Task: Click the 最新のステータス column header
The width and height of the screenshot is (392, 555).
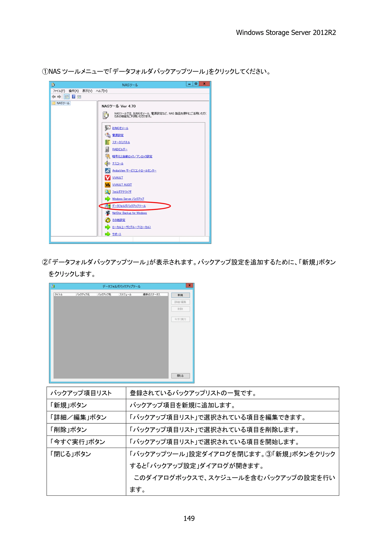Action: (155, 294)
